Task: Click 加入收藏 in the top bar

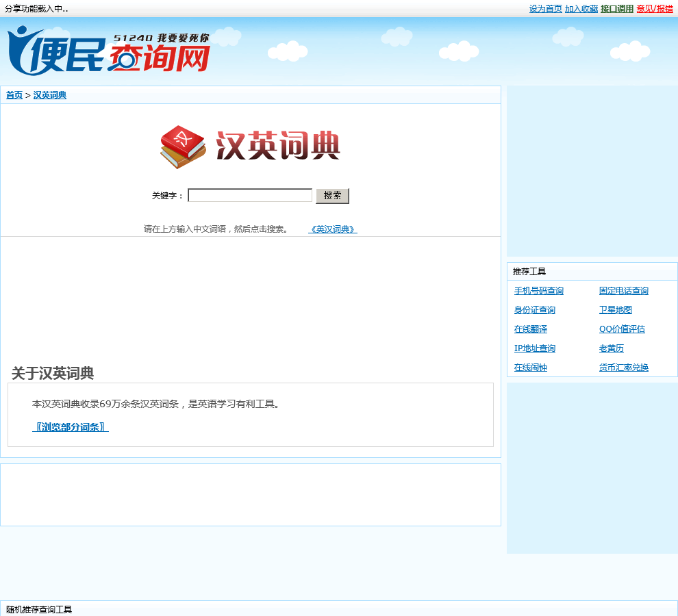Action: click(x=581, y=9)
